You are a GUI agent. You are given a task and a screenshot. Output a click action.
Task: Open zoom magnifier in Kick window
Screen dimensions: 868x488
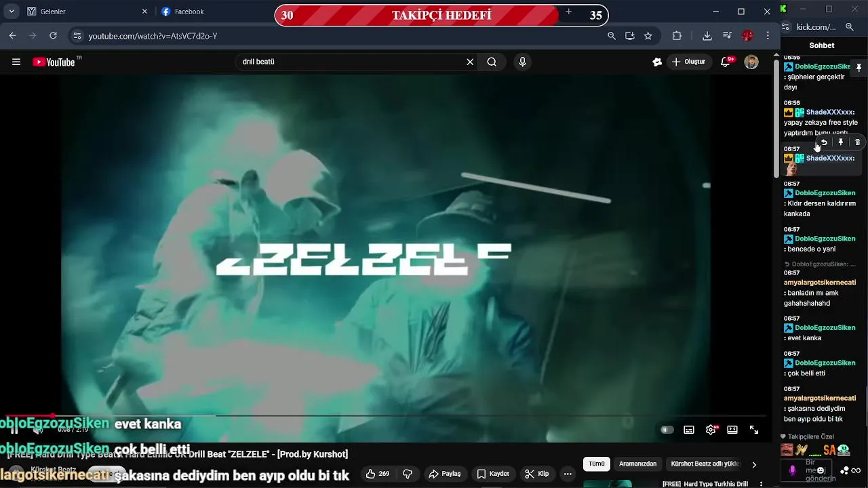[x=850, y=27]
